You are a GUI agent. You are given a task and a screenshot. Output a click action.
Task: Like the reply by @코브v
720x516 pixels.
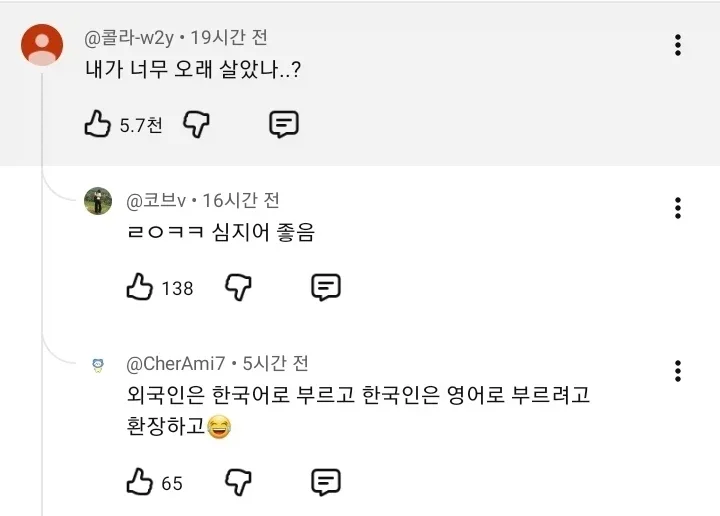pyautogui.click(x=140, y=287)
